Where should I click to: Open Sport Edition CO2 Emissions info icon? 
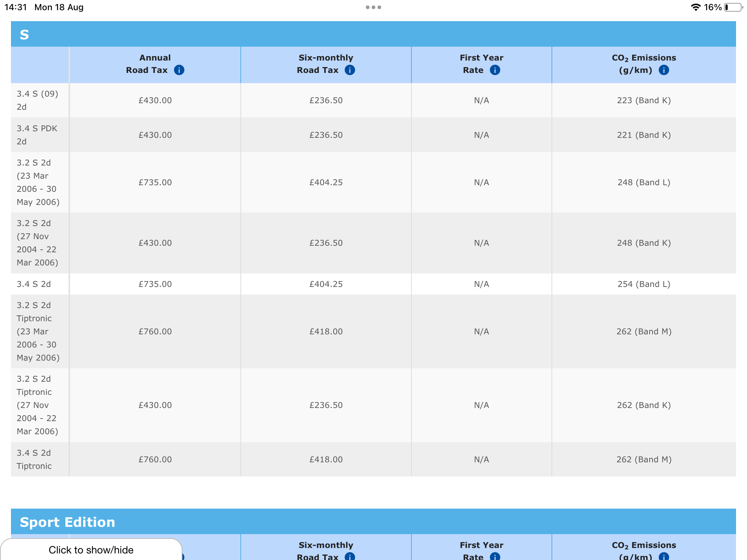pyautogui.click(x=664, y=556)
